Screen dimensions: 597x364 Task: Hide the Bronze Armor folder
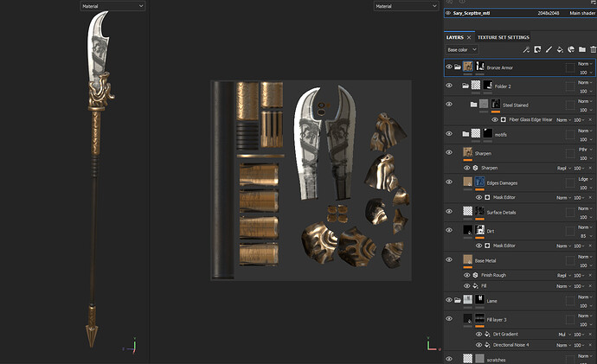click(449, 67)
